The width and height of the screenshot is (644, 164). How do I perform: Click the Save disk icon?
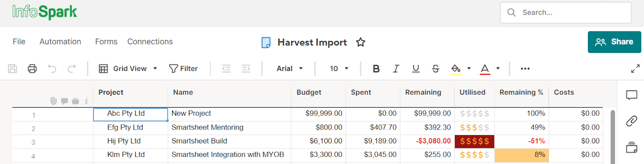pos(12,69)
